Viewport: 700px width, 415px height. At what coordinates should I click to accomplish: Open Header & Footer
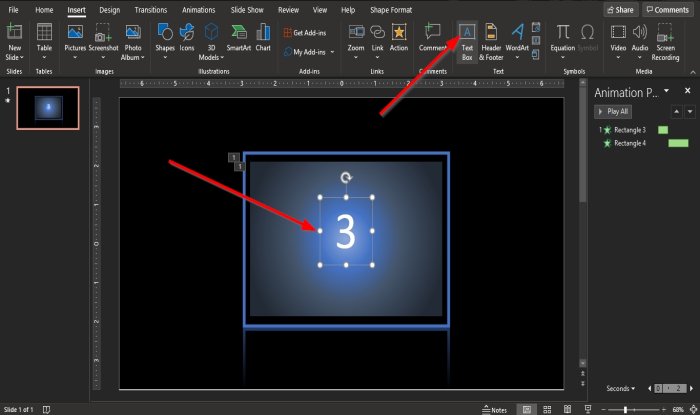tap(491, 42)
